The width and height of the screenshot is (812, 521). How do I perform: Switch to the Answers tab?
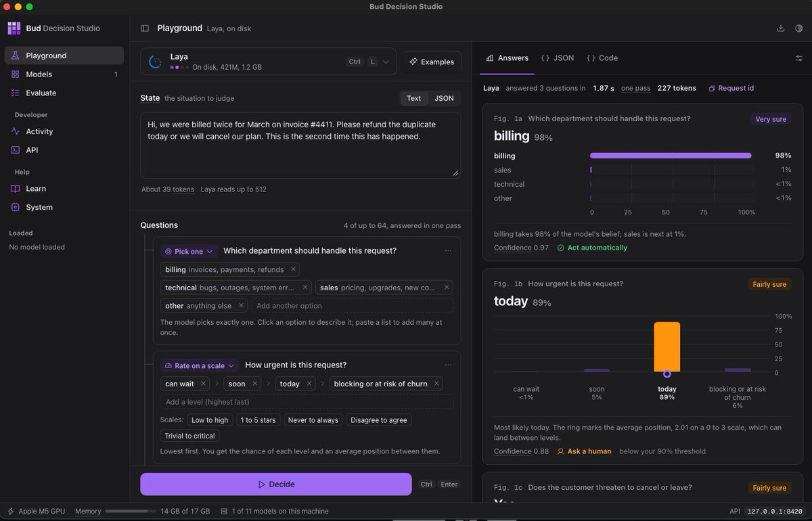point(507,58)
